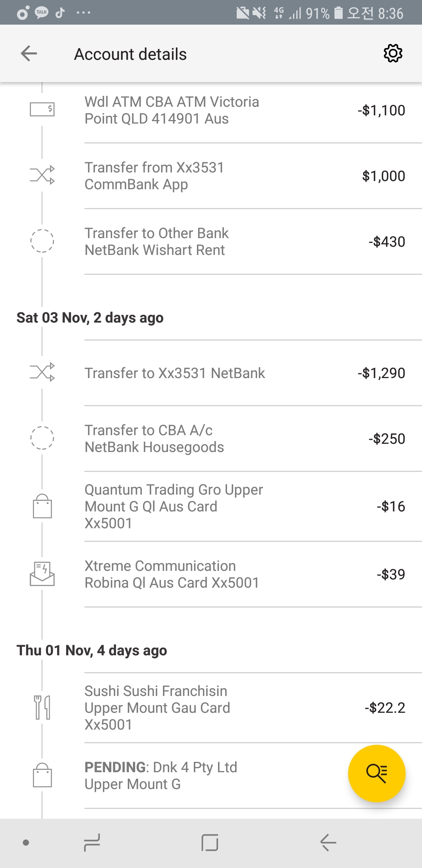Select the $1,000 transfer amount
Viewport: 422px width, 868px height.
coord(383,176)
